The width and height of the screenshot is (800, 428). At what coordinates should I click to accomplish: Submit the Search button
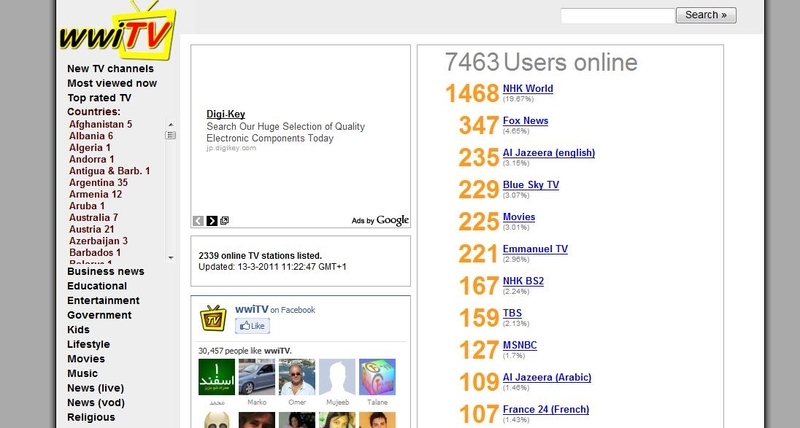(x=706, y=15)
